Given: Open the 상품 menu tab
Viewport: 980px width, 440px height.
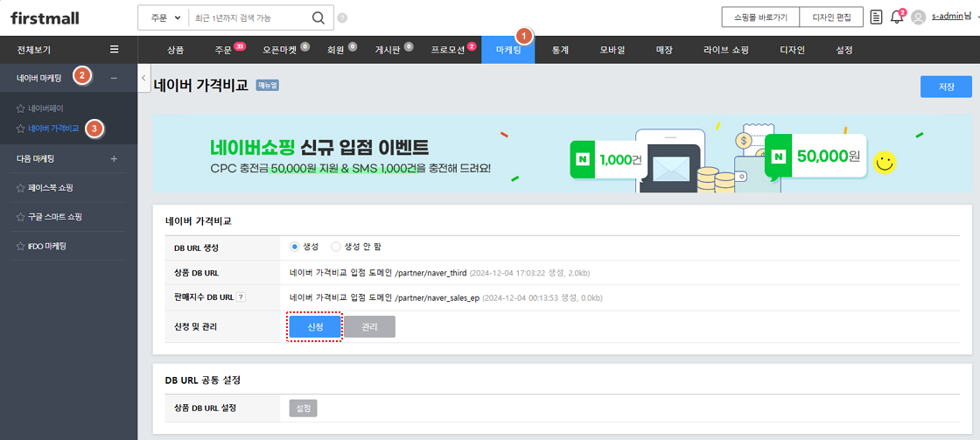Looking at the screenshot, I should click(176, 50).
